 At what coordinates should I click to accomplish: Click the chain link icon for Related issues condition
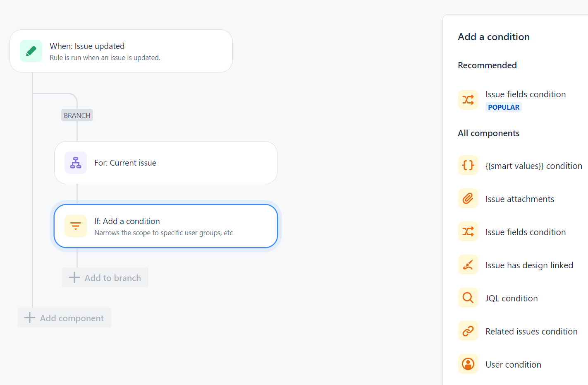468,331
